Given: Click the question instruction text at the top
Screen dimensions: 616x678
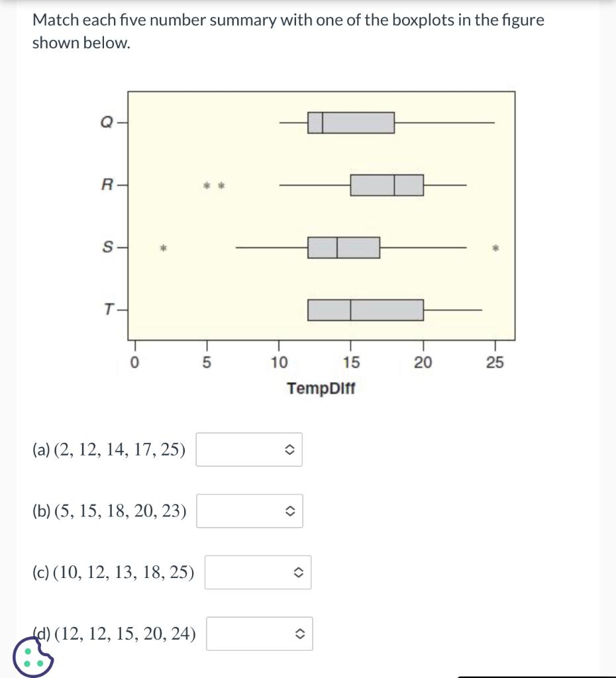Looking at the screenshot, I should coord(288,31).
